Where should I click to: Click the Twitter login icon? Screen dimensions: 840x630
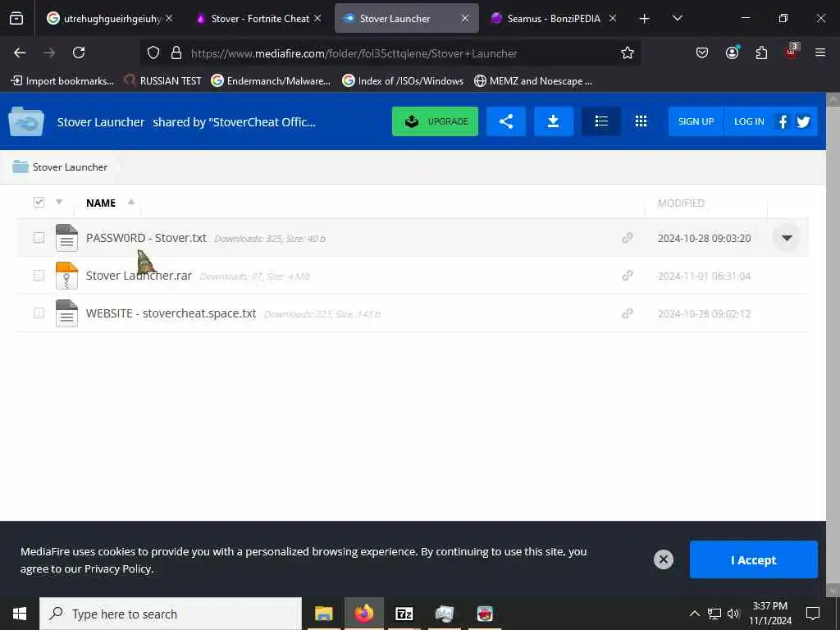803,121
